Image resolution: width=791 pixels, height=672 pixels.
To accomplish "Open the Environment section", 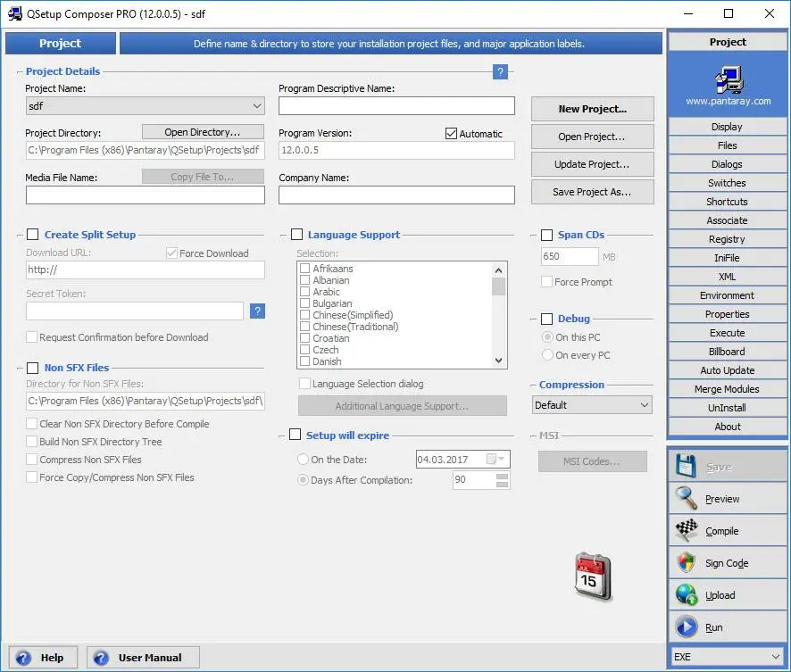I will pos(727,295).
